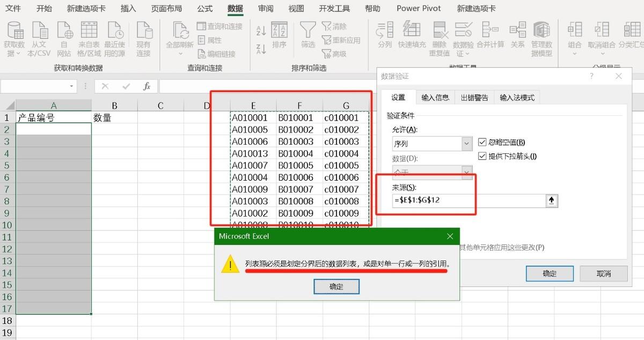Switch to the View (视图) tab

[x=296, y=9]
